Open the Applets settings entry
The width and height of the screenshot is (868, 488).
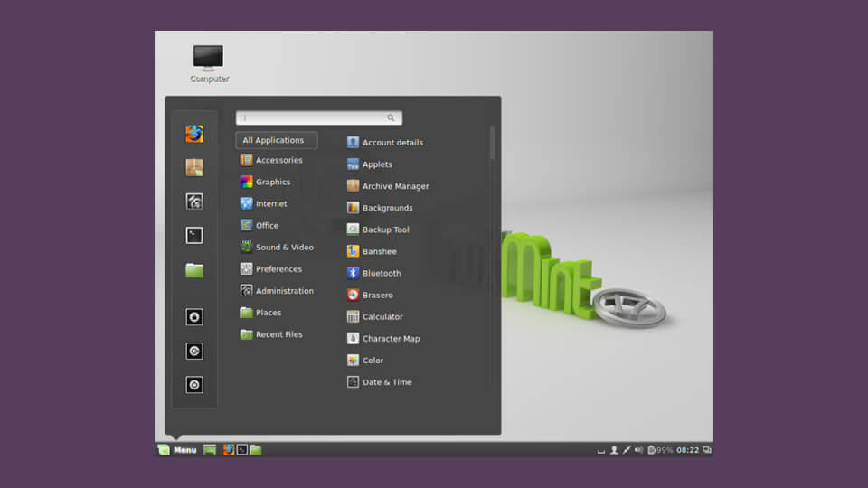369,164
